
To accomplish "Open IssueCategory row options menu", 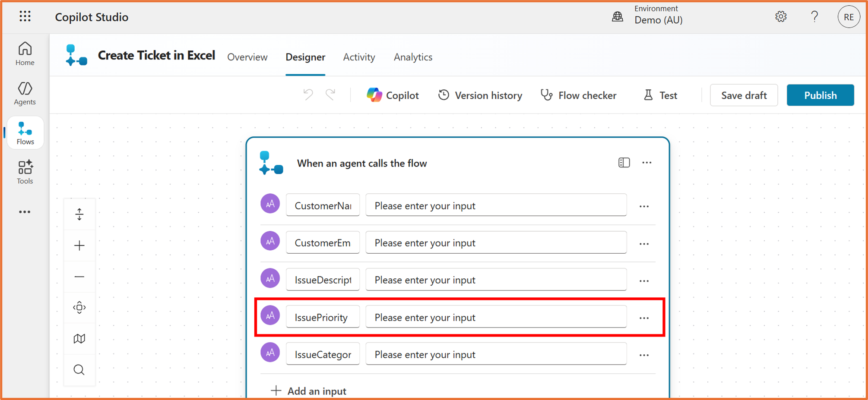I will [x=644, y=355].
